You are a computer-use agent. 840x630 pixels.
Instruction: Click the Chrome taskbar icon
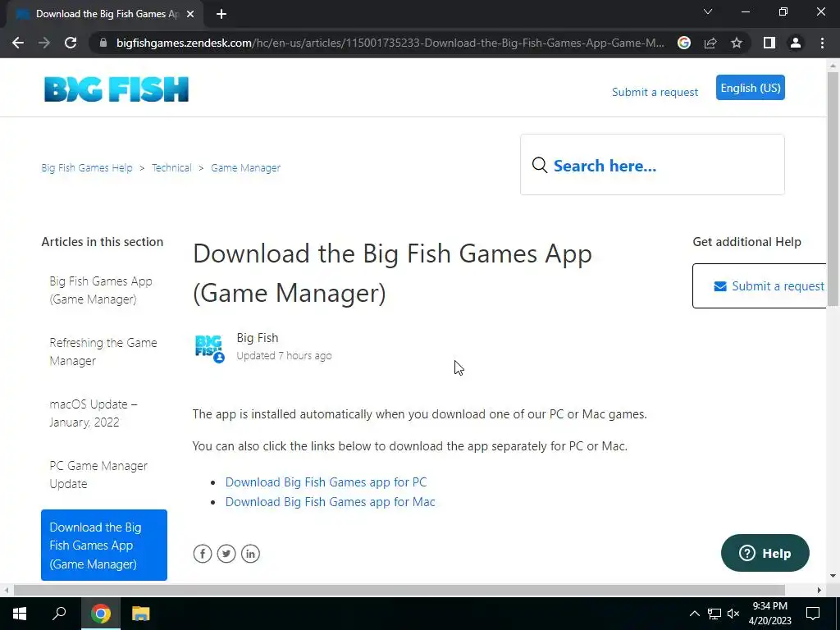click(100, 614)
